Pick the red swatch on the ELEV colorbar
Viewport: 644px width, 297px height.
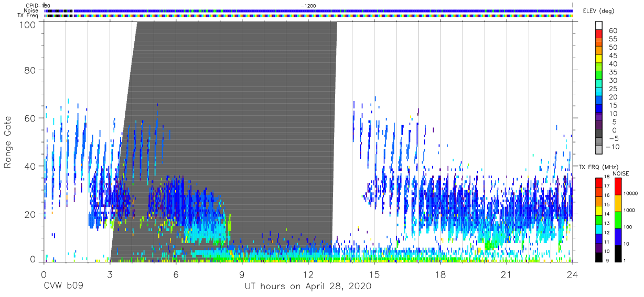point(599,34)
